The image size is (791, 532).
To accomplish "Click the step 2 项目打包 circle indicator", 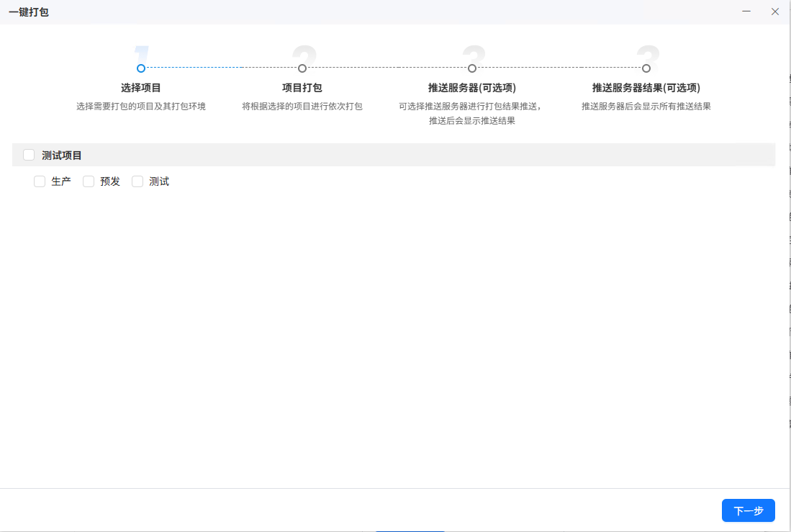I will (302, 69).
